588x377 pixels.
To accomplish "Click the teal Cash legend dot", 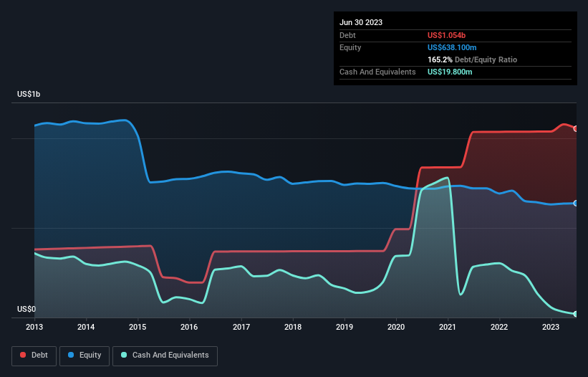I will pyautogui.click(x=124, y=355).
